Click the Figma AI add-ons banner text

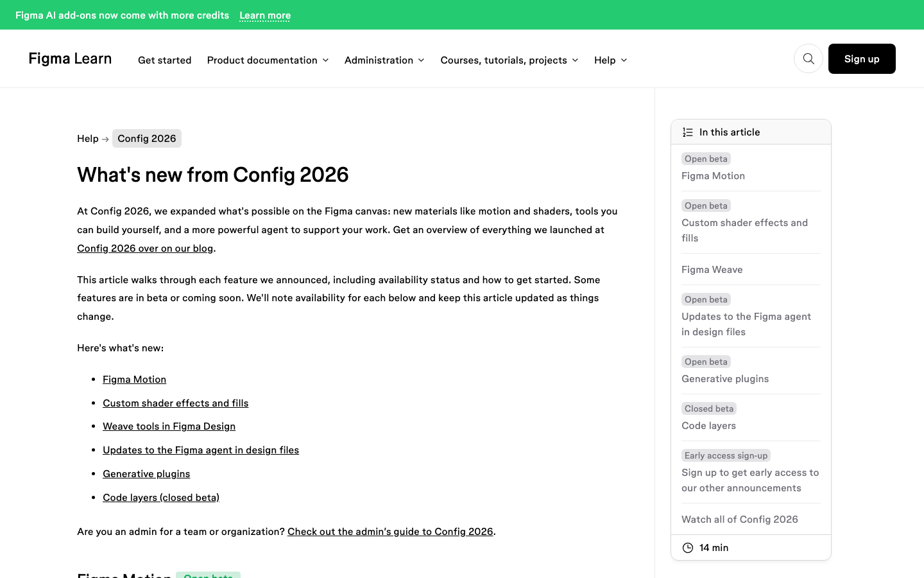coord(122,15)
